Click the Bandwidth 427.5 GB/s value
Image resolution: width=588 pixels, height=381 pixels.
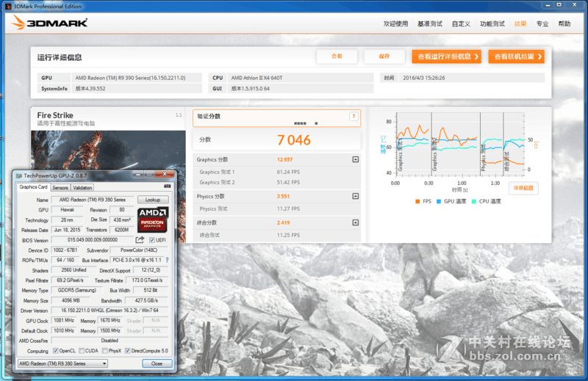pyautogui.click(x=146, y=300)
